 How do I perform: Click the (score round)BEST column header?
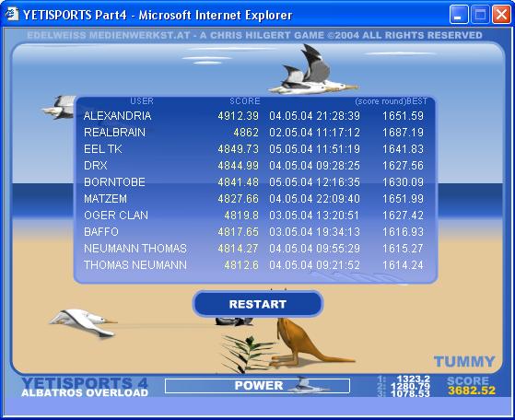391,101
